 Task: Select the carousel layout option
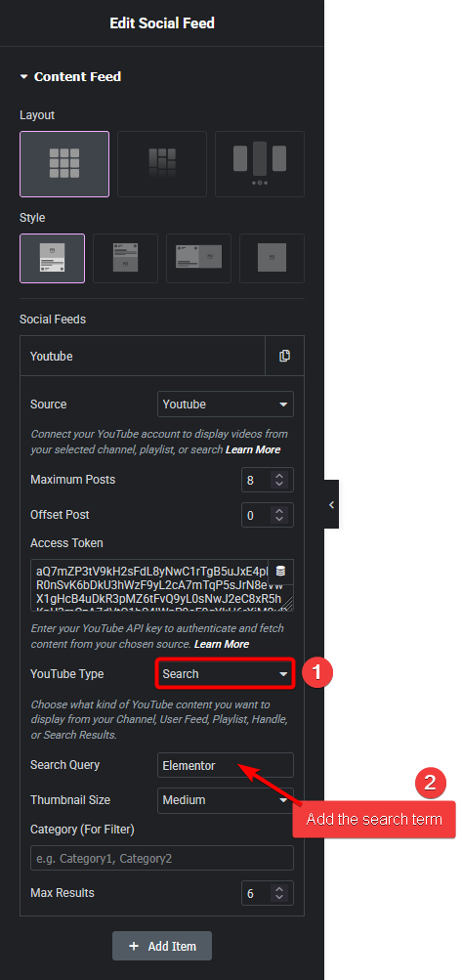260,164
